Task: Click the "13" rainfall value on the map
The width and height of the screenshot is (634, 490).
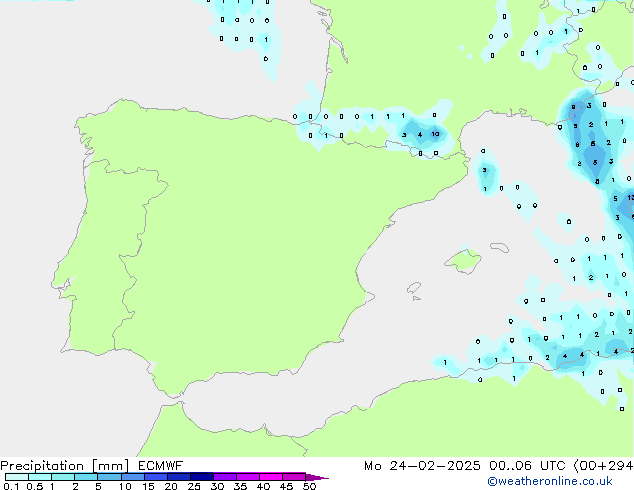Action: point(630,198)
